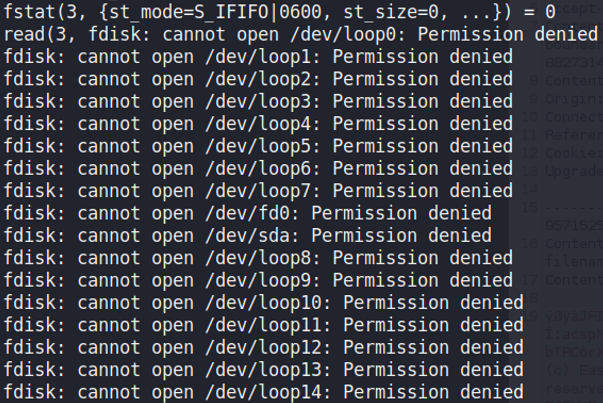603x403 pixels.
Task: Select the /dev/loop8 error line
Action: click(258, 258)
